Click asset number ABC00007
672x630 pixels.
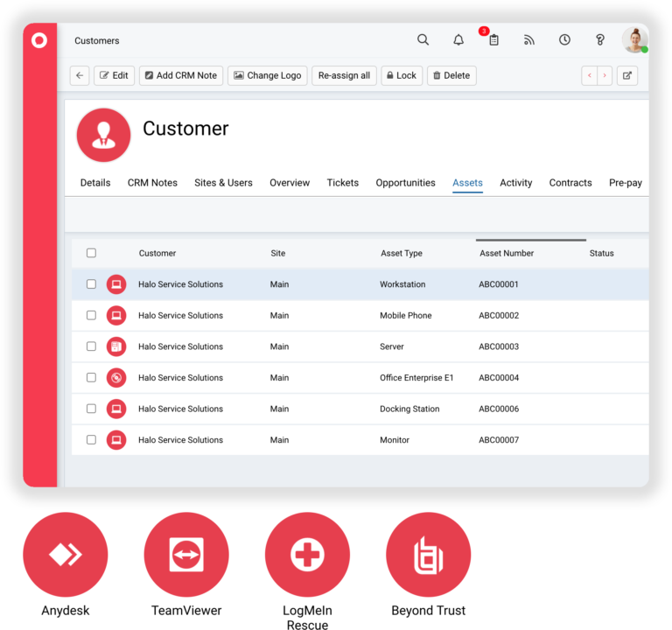(x=499, y=440)
